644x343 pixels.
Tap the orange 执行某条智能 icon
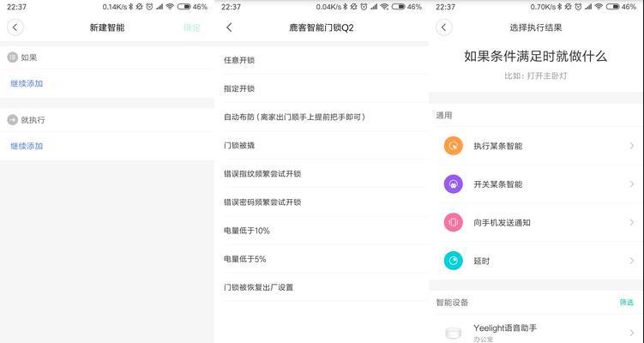pyautogui.click(x=454, y=146)
